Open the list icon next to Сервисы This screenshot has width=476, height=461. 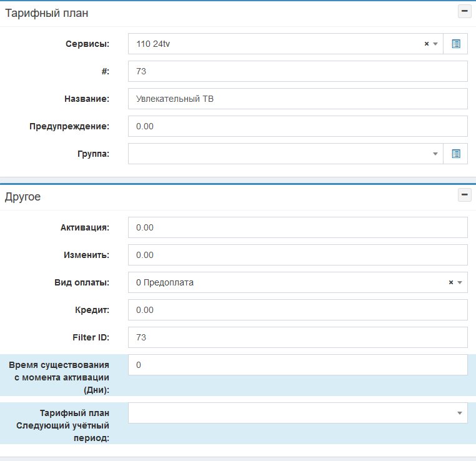point(455,44)
